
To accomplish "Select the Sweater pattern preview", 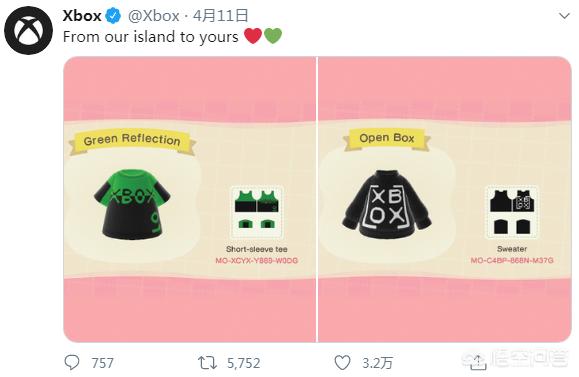I will (512, 212).
